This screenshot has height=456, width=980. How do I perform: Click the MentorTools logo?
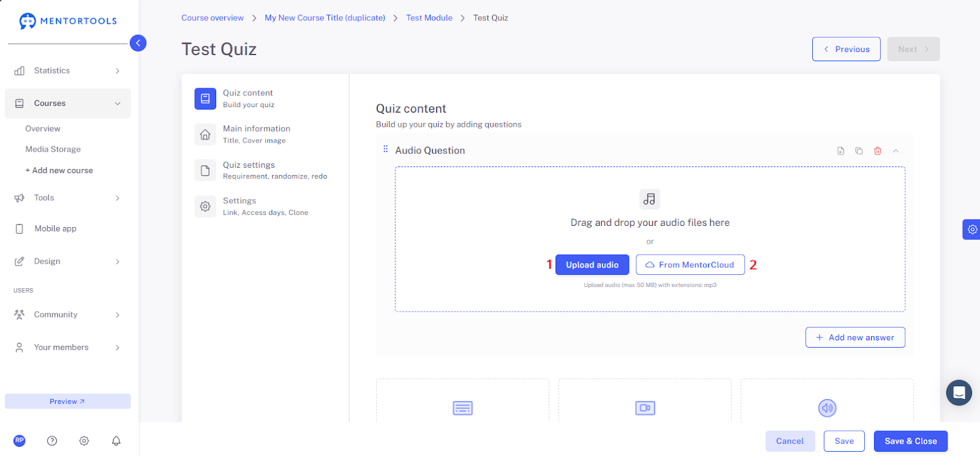click(67, 21)
